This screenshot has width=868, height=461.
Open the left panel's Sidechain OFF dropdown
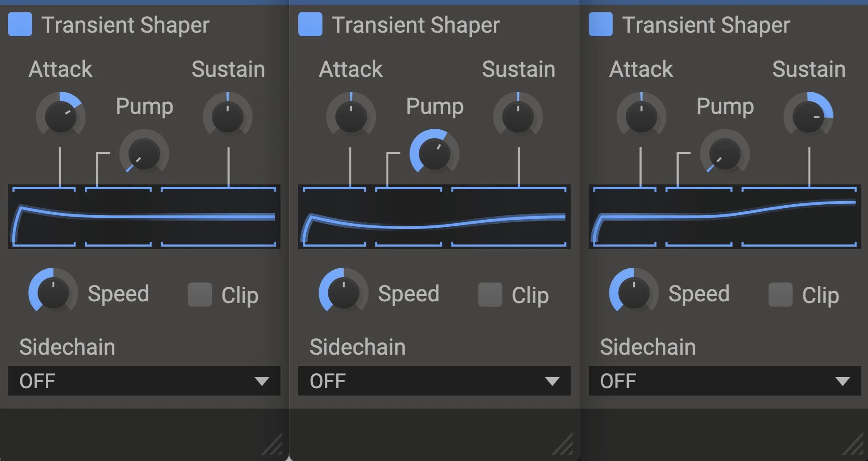144,381
